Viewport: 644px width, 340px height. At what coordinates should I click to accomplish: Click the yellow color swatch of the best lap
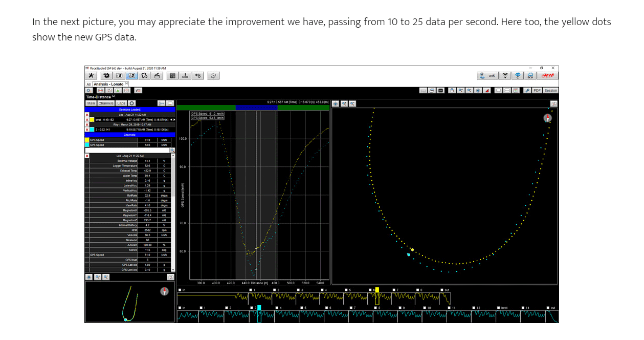tap(92, 120)
